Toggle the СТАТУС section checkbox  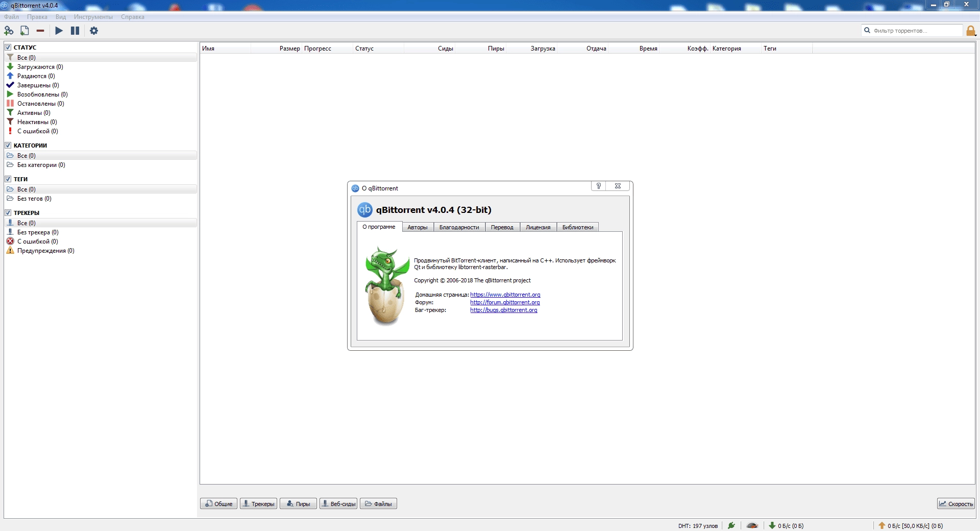[x=8, y=47]
